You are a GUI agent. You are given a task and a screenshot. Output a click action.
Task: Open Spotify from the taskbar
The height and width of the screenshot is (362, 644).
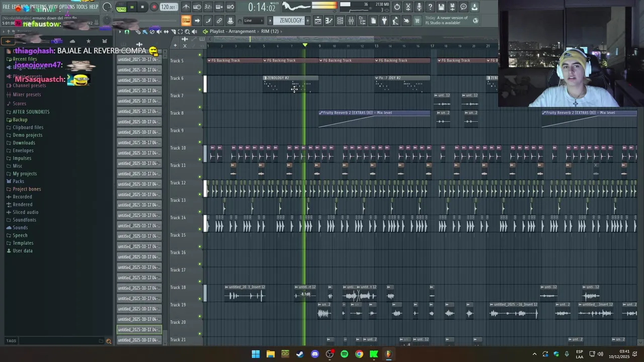coord(344,354)
